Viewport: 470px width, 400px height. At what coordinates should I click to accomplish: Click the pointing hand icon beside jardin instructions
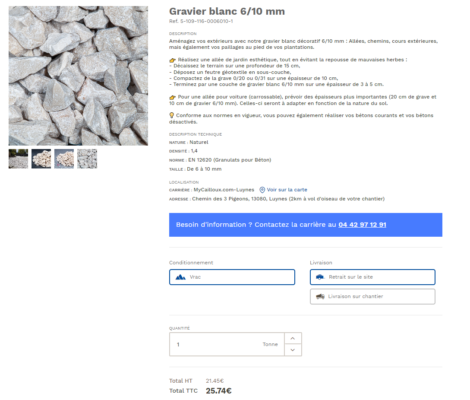[172, 60]
